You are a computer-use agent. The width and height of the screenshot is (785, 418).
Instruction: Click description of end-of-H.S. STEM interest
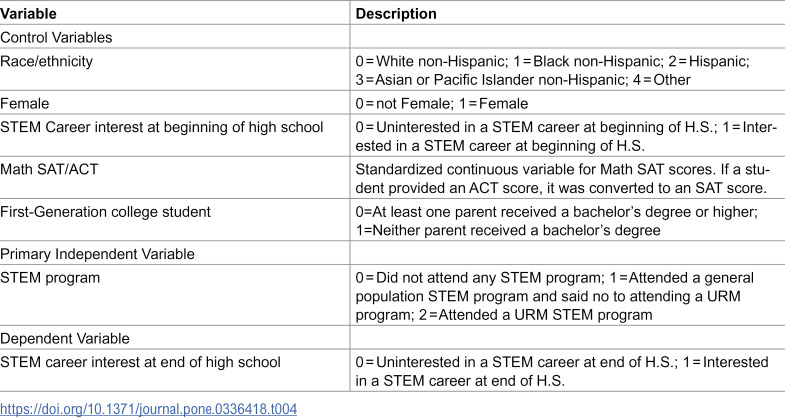click(562, 371)
